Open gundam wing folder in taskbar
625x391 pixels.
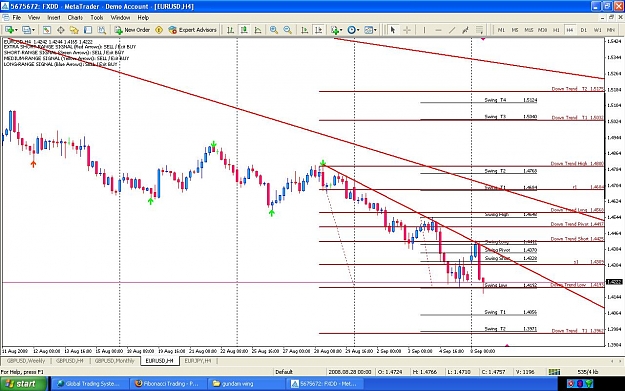coord(245,384)
